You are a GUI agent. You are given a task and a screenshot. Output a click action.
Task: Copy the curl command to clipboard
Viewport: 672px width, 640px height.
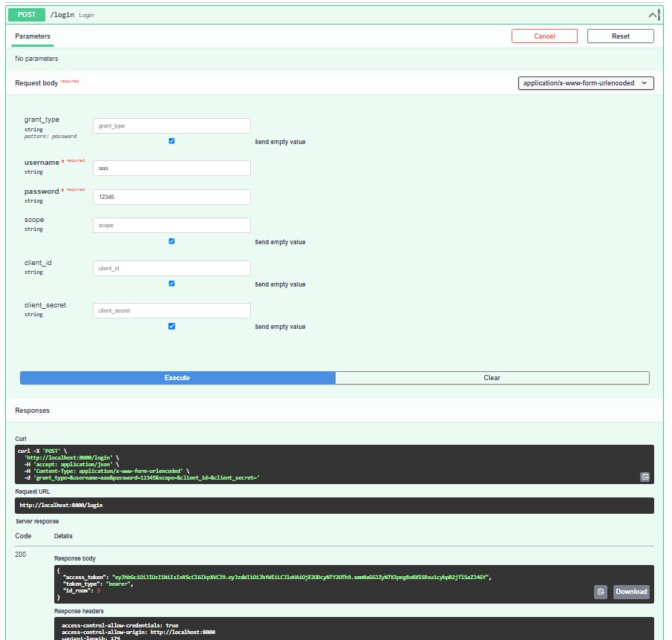[x=645, y=477]
